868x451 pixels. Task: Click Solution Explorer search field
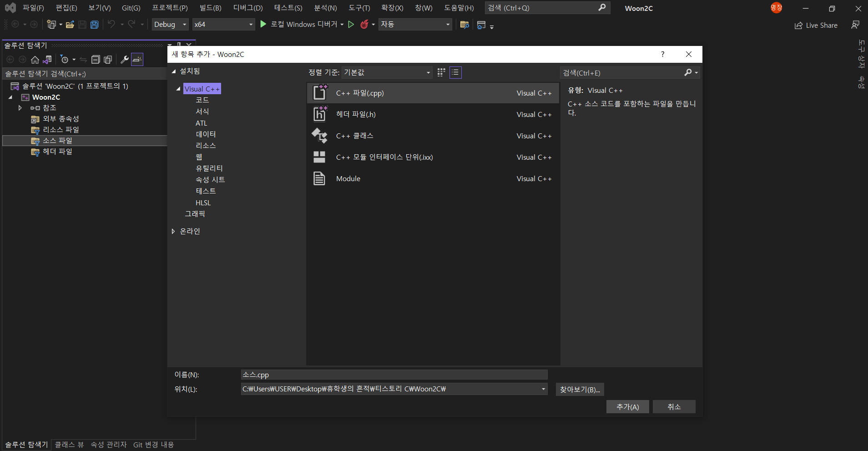click(x=85, y=74)
